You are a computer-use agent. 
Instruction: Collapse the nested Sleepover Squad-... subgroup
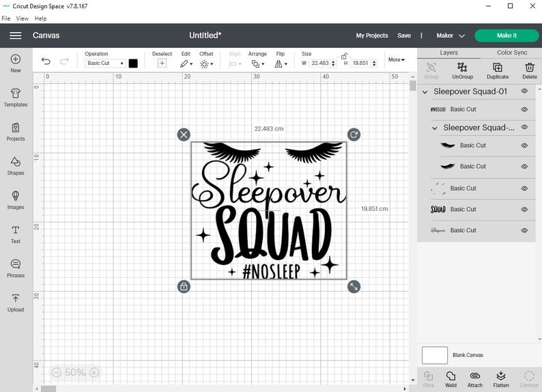(x=435, y=128)
